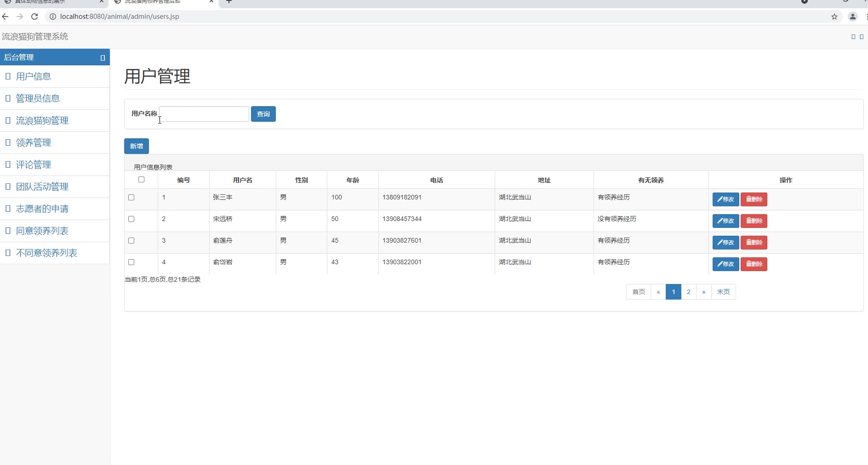This screenshot has height=465, width=868.
Task: Select the checkbox for user 俞莲舟
Action: (131, 241)
